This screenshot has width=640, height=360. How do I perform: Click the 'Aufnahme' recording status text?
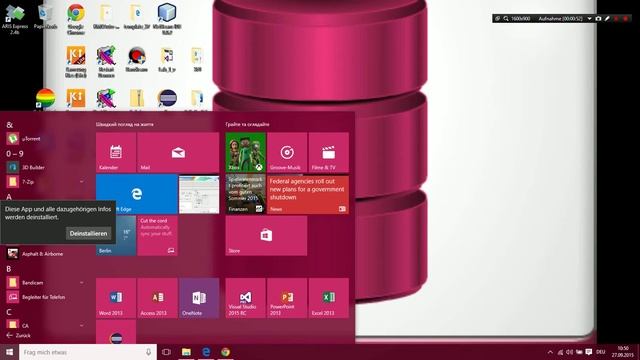(560, 18)
